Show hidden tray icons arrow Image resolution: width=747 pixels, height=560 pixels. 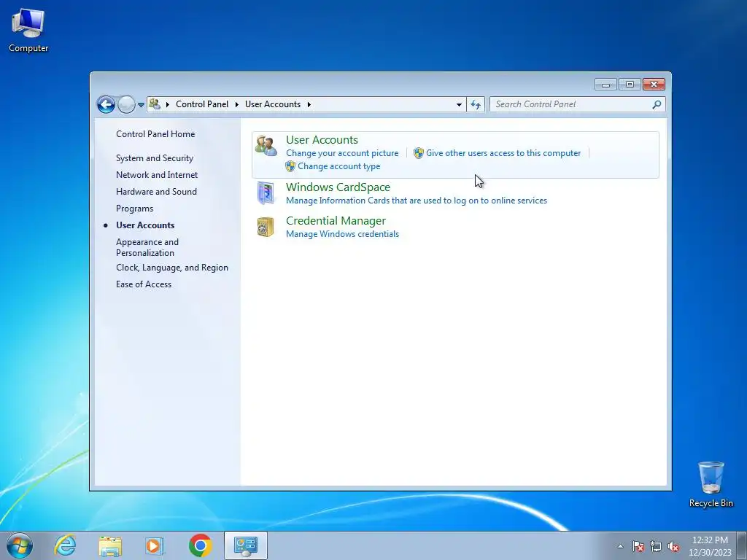point(620,546)
